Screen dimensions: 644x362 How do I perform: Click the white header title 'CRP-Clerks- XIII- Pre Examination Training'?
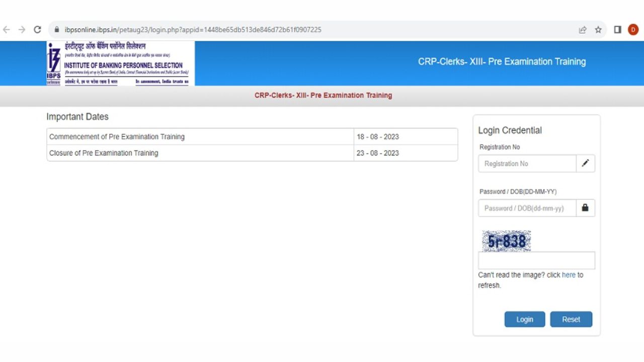502,62
